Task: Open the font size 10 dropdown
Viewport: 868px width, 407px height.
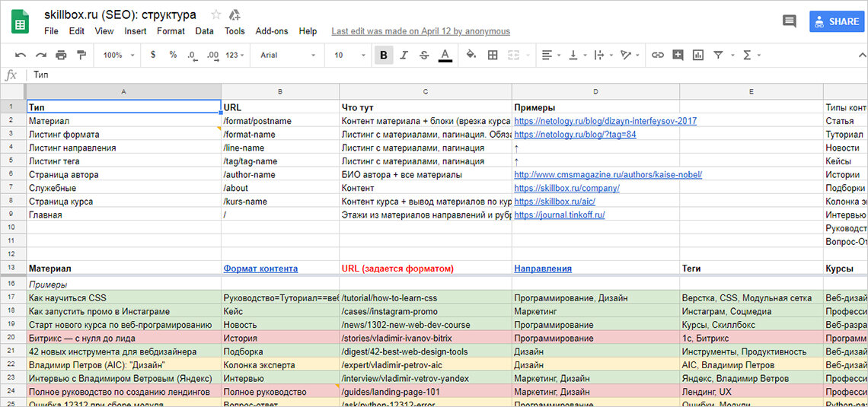Action: [x=349, y=56]
